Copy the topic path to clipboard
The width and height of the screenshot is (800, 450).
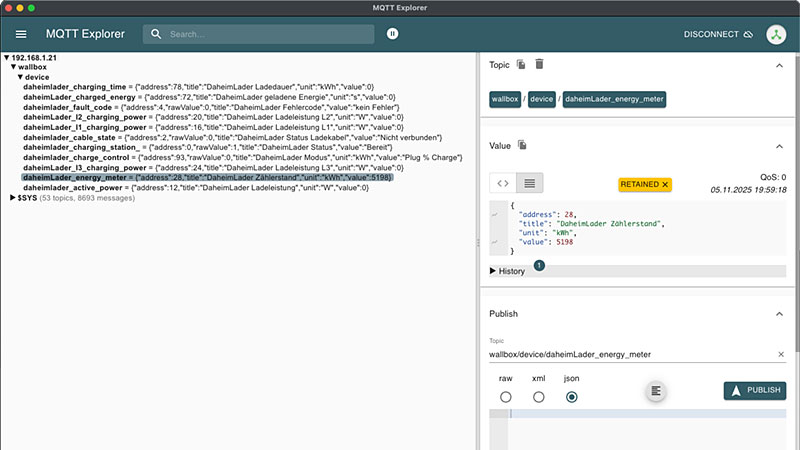coord(521,65)
